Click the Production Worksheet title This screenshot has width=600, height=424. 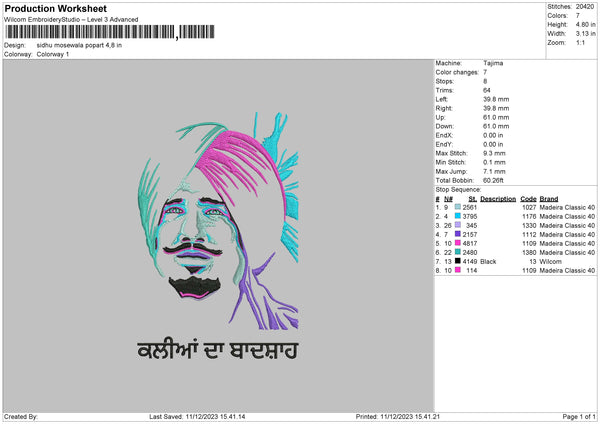click(55, 8)
